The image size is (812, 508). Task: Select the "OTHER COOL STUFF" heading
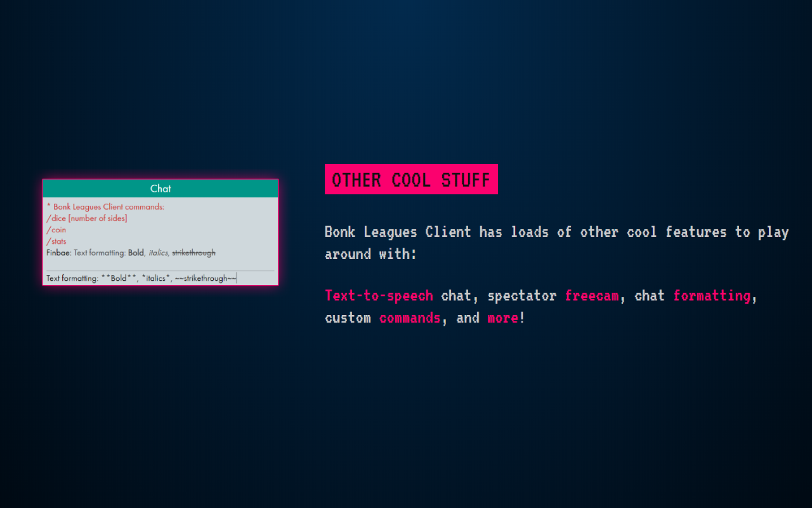pos(411,180)
